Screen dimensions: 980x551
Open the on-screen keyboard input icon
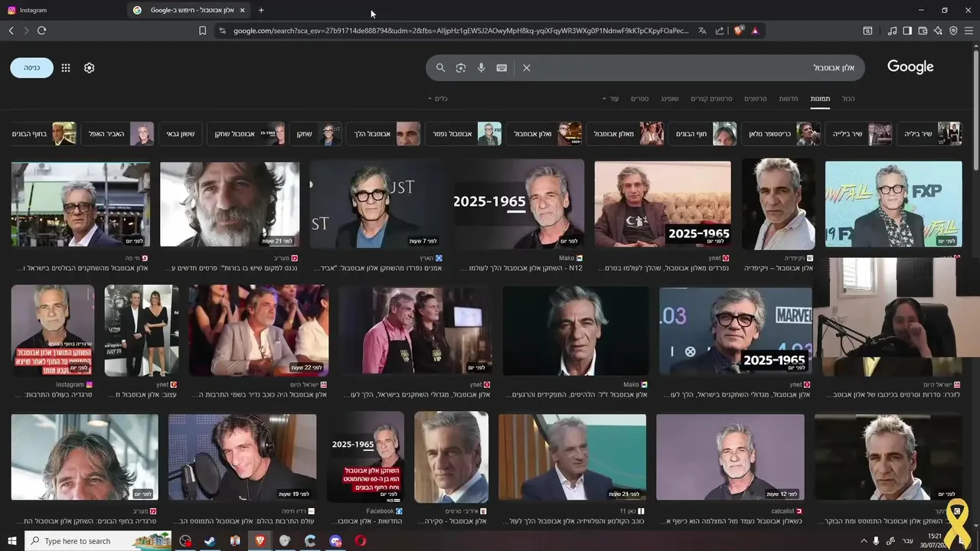click(501, 67)
